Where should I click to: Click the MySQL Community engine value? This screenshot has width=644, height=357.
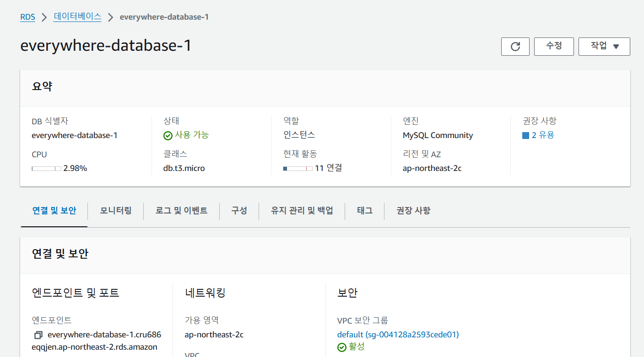[438, 135]
